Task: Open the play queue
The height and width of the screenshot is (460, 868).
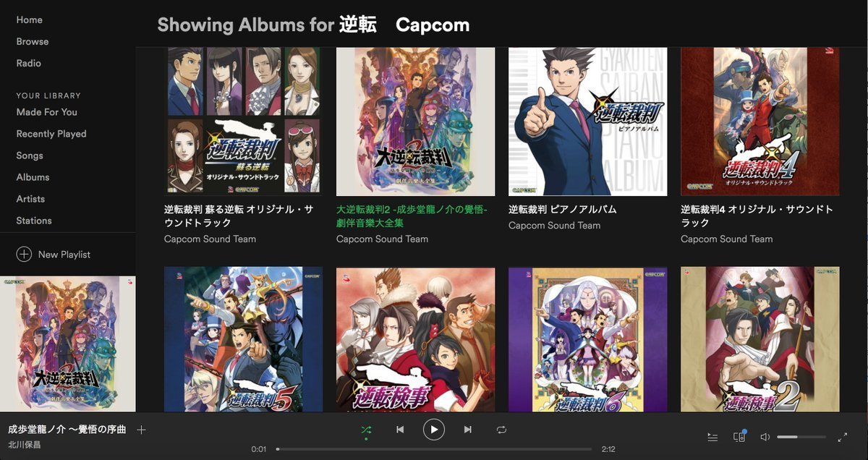Action: [712, 437]
